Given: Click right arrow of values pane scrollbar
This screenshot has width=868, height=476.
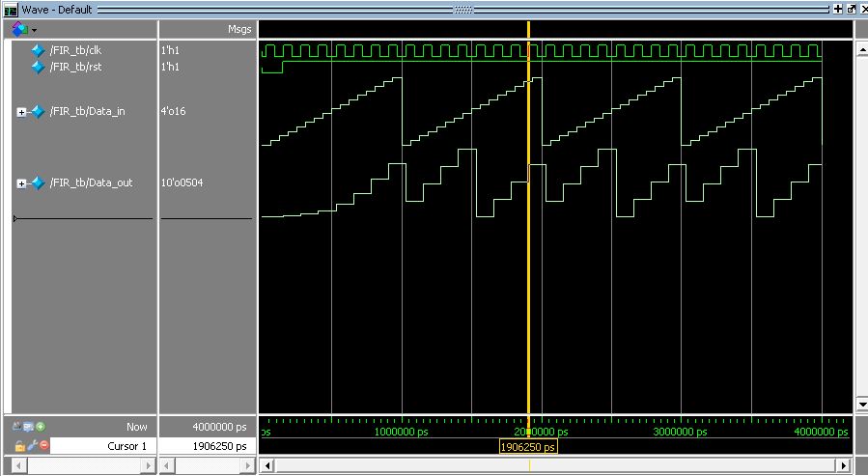Looking at the screenshot, I should click(248, 465).
